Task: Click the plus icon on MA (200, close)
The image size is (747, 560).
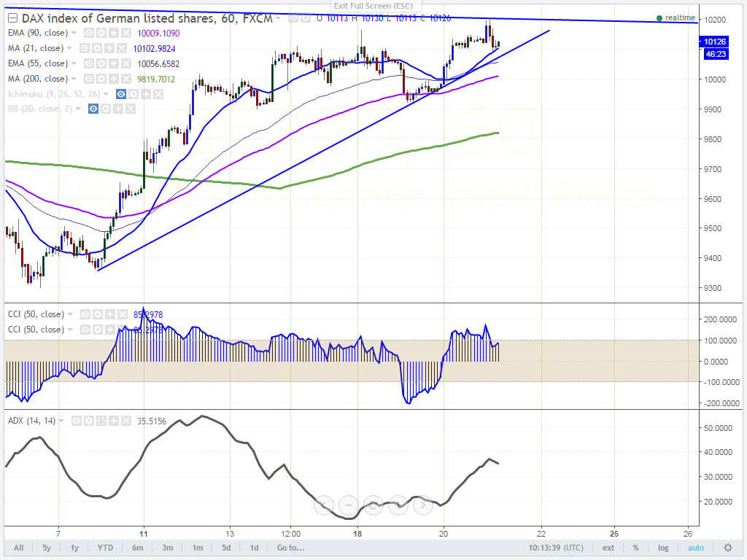Action: point(113,79)
